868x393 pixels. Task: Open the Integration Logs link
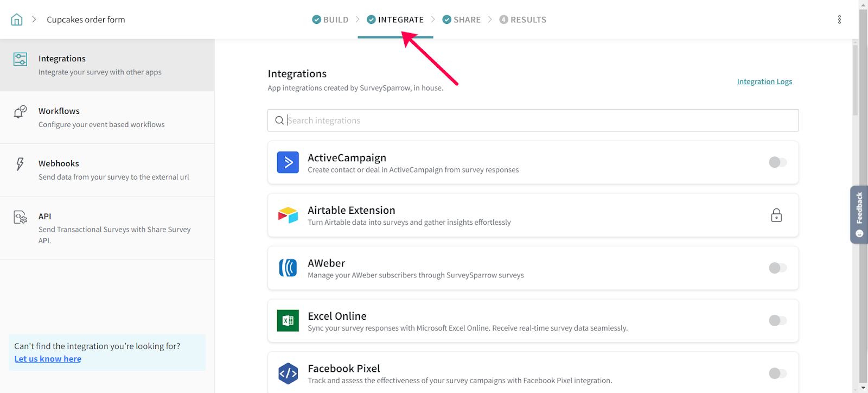click(764, 82)
